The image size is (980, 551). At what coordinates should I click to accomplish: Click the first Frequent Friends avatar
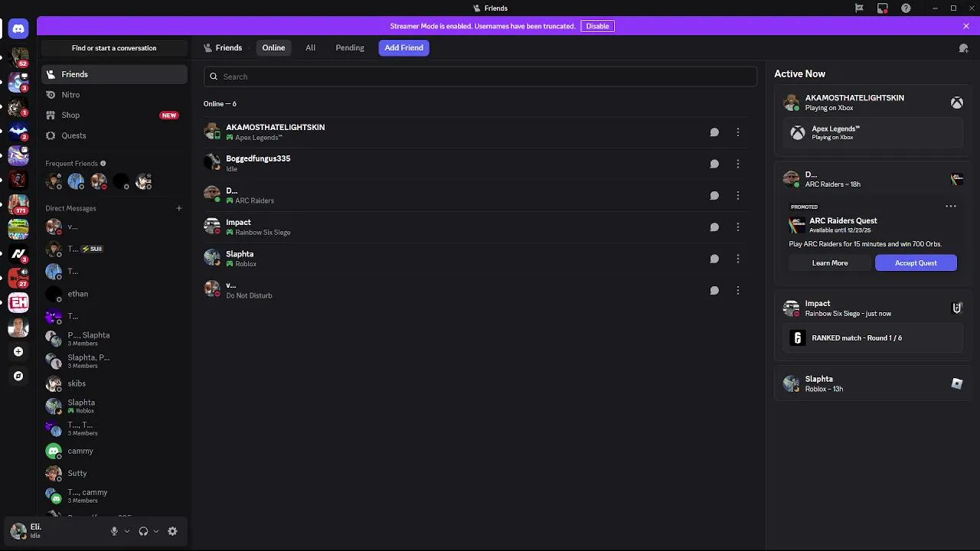(x=54, y=181)
